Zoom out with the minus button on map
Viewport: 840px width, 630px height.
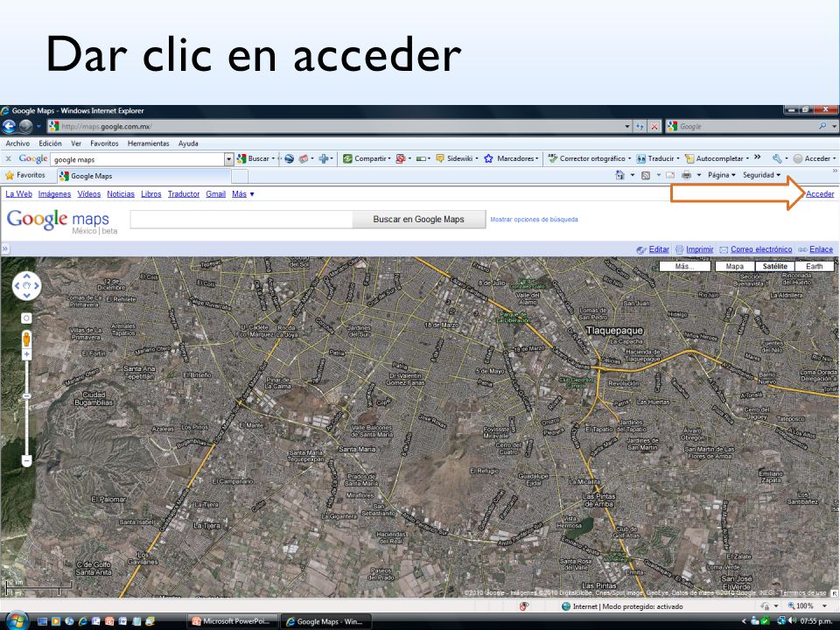click(26, 460)
